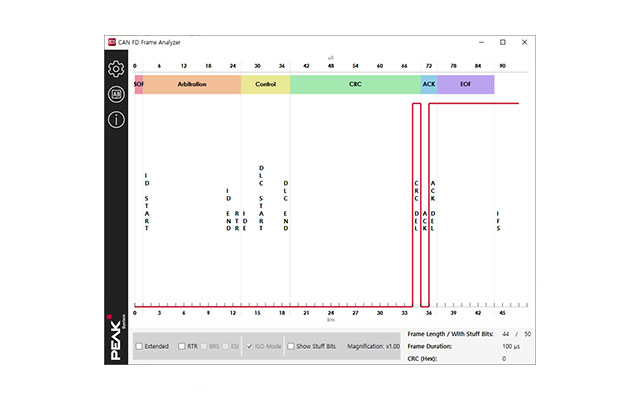Select the Control field block

click(x=265, y=85)
